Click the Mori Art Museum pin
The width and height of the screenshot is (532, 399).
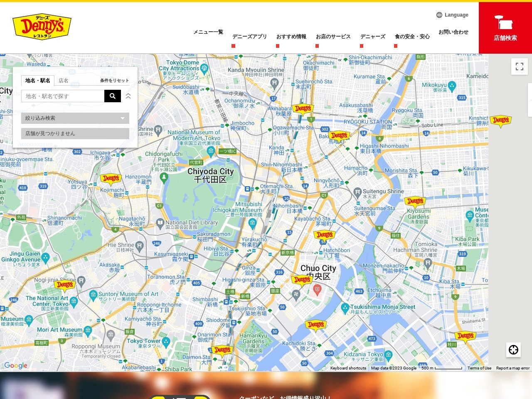[x=88, y=331]
